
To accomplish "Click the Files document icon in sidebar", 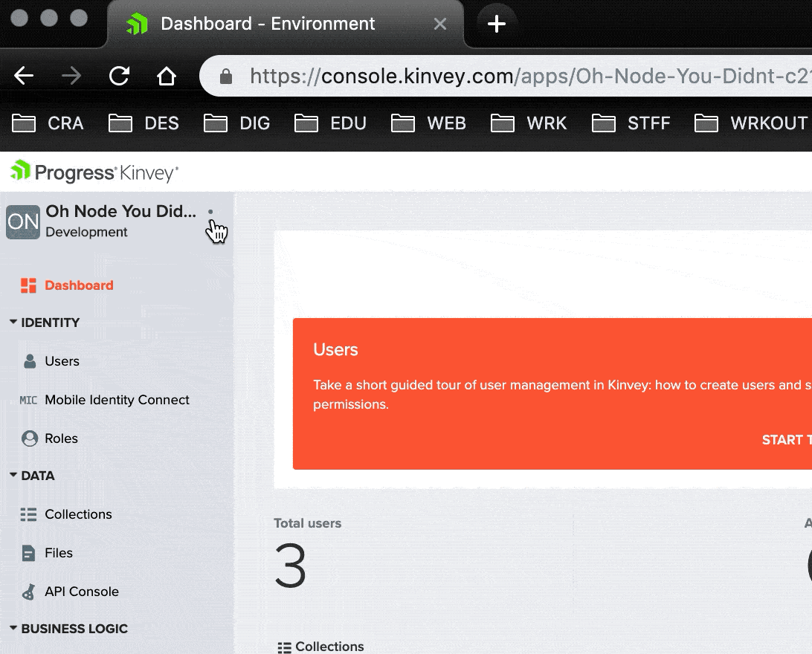I will click(28, 553).
